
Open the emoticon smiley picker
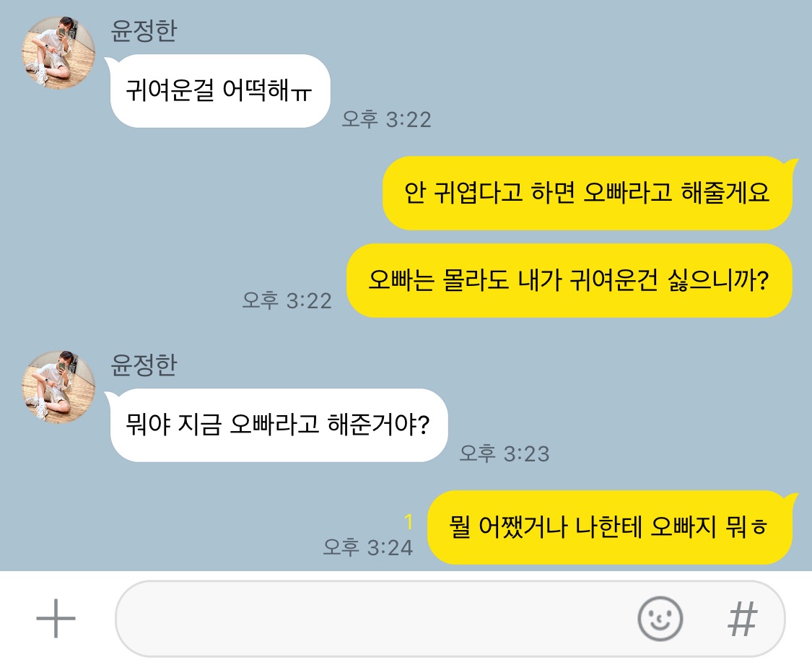[x=660, y=618]
